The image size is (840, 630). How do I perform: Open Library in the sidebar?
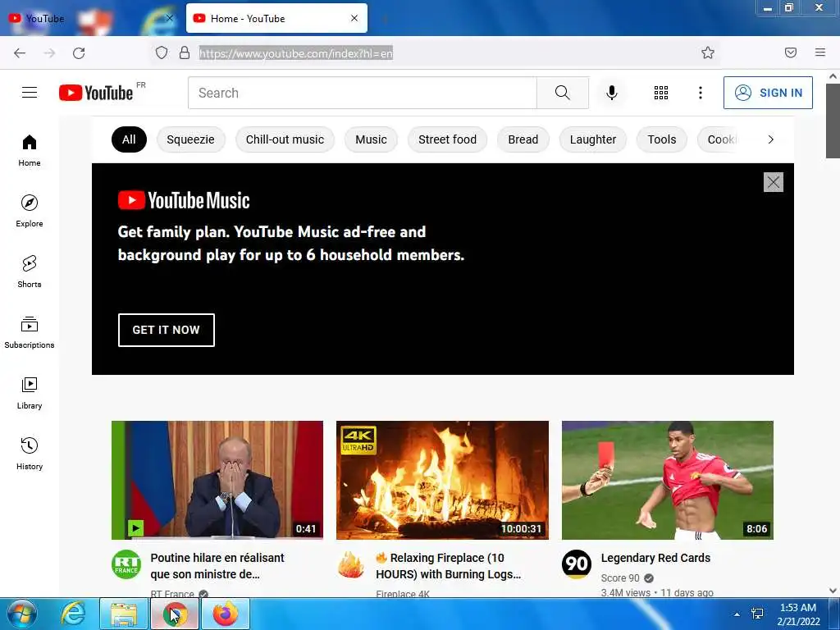point(30,393)
